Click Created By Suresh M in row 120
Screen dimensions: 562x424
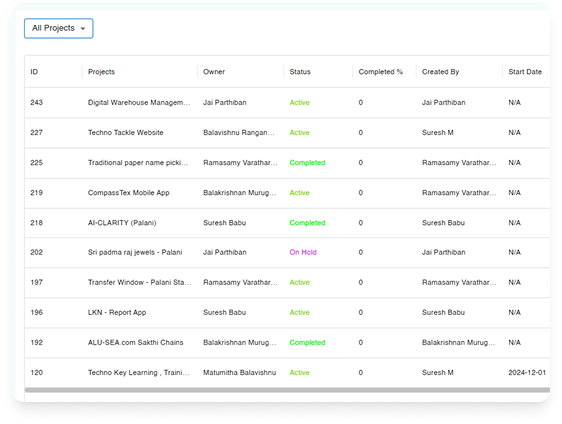pyautogui.click(x=438, y=373)
